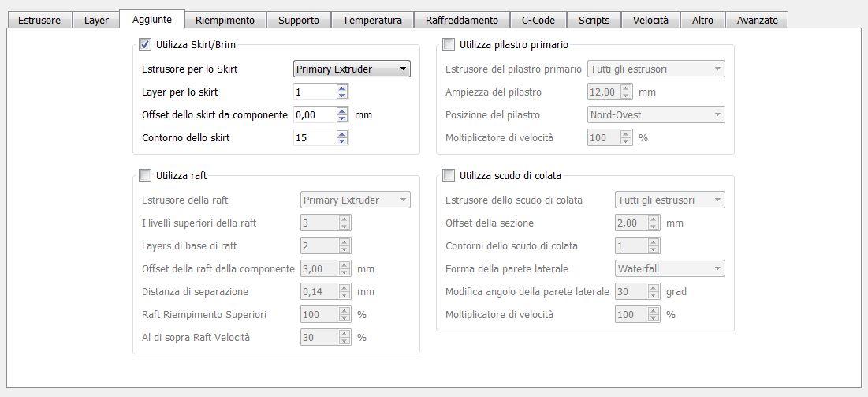868x397 pixels.
Task: Decrease Layer per lo skirt value
Action: (x=341, y=96)
